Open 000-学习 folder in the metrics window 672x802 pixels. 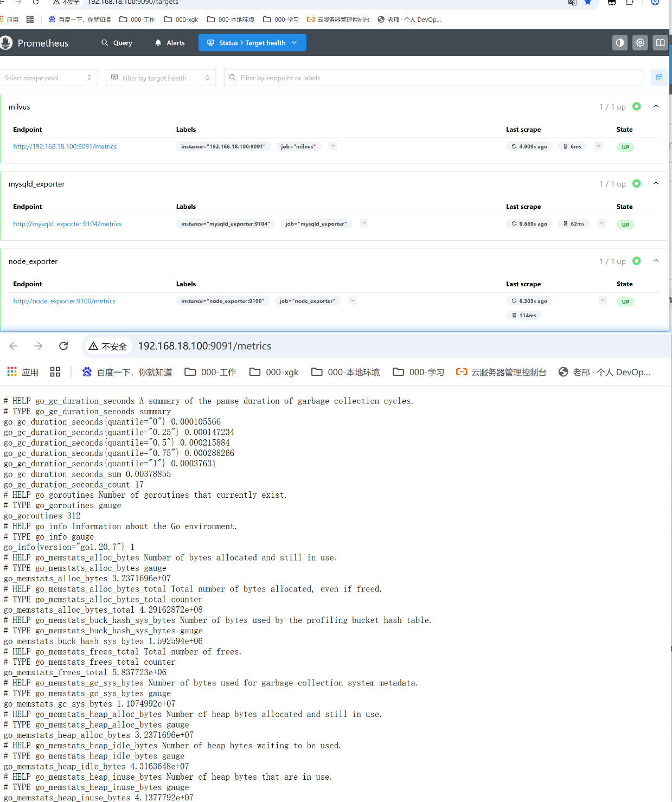418,372
